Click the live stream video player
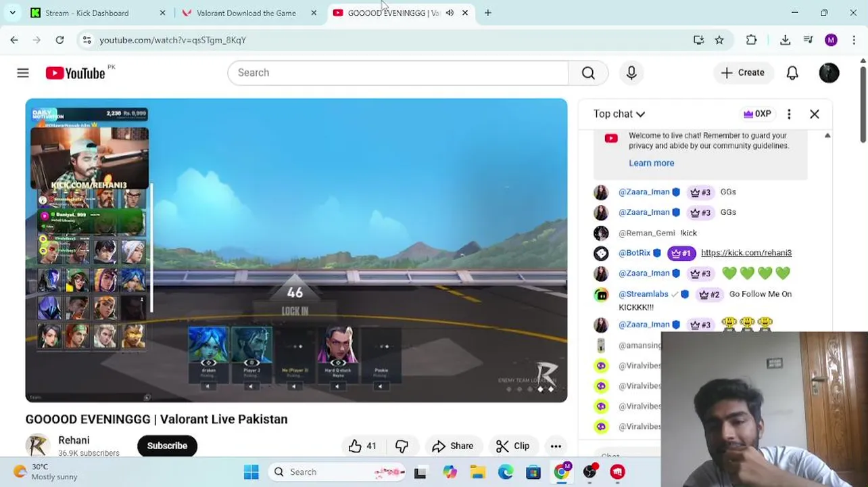 (296, 250)
